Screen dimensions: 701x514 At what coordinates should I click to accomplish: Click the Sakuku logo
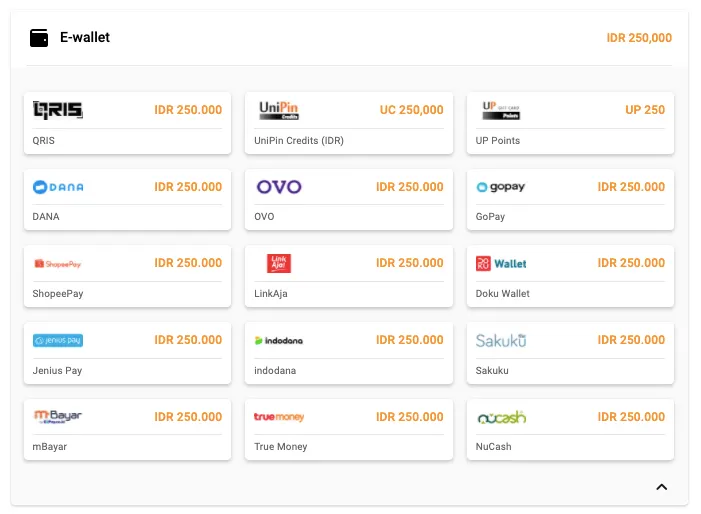click(501, 340)
